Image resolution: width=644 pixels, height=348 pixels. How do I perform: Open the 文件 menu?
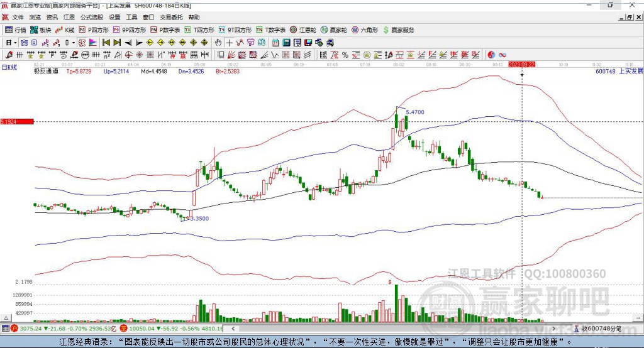(18, 17)
